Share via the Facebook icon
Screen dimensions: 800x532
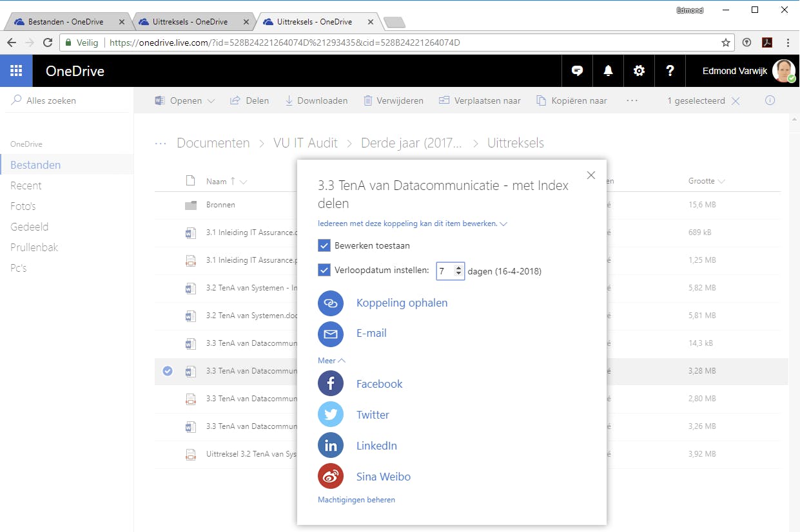point(331,384)
